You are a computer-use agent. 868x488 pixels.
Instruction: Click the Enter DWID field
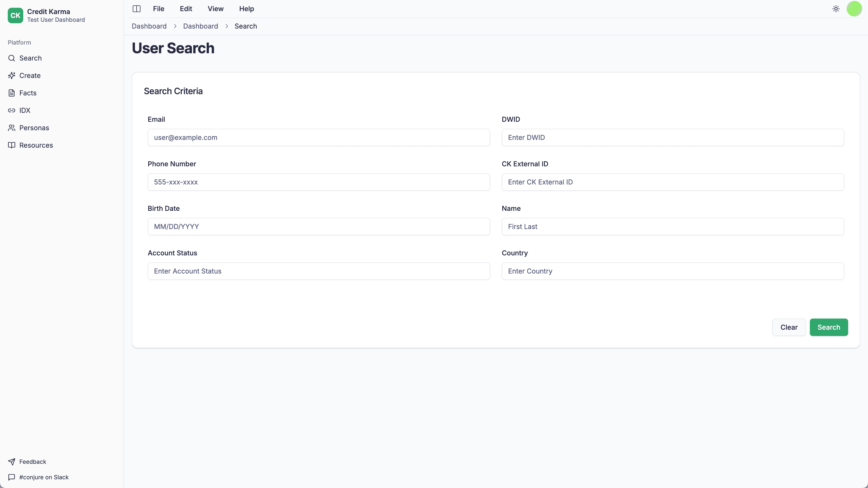click(673, 137)
